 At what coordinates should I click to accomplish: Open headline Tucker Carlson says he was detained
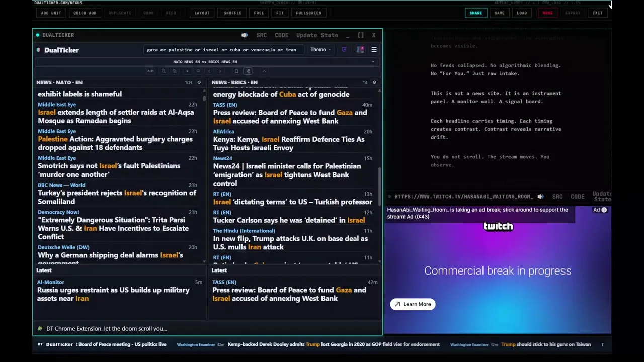coord(289,220)
